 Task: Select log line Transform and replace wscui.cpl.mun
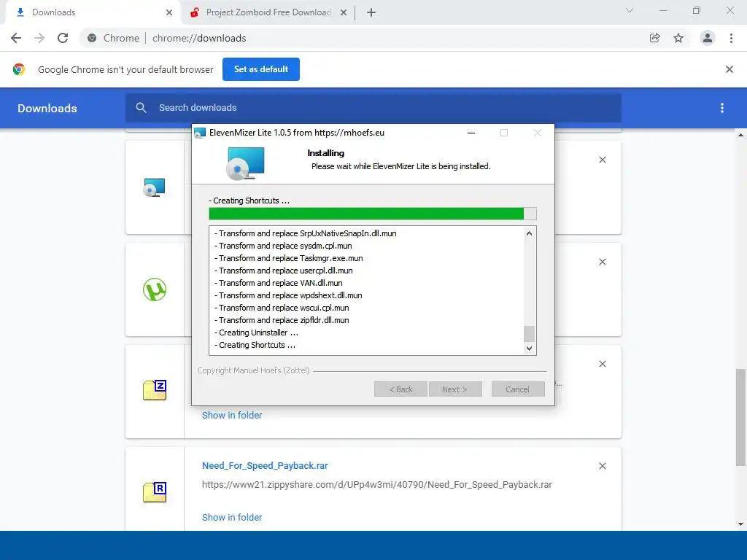tap(282, 308)
